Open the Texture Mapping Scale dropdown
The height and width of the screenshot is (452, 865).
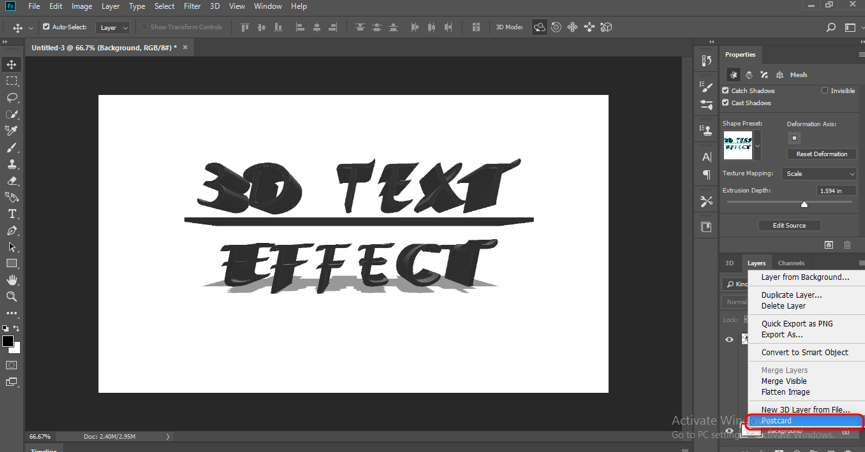click(819, 173)
